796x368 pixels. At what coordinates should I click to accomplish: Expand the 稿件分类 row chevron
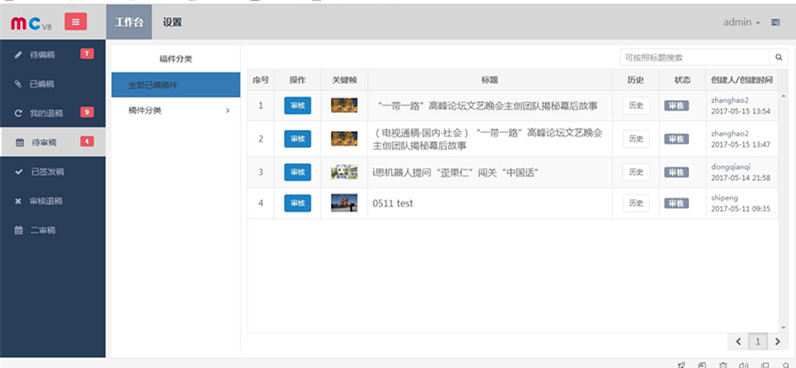[x=227, y=110]
